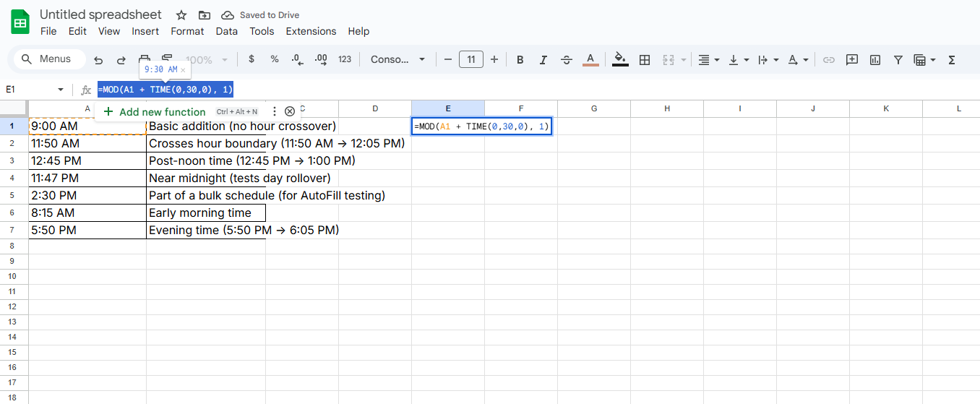Add a comment via toolbar icon
The image size is (980, 404).
(852, 60)
